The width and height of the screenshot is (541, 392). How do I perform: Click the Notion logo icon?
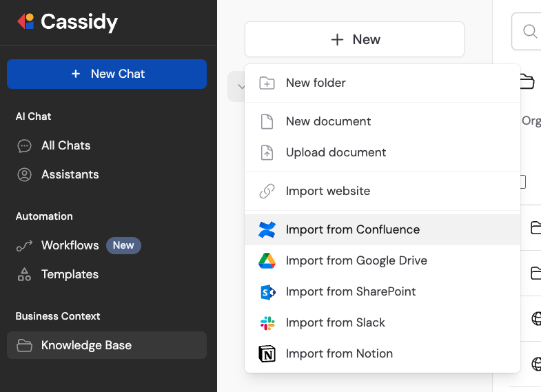(267, 354)
